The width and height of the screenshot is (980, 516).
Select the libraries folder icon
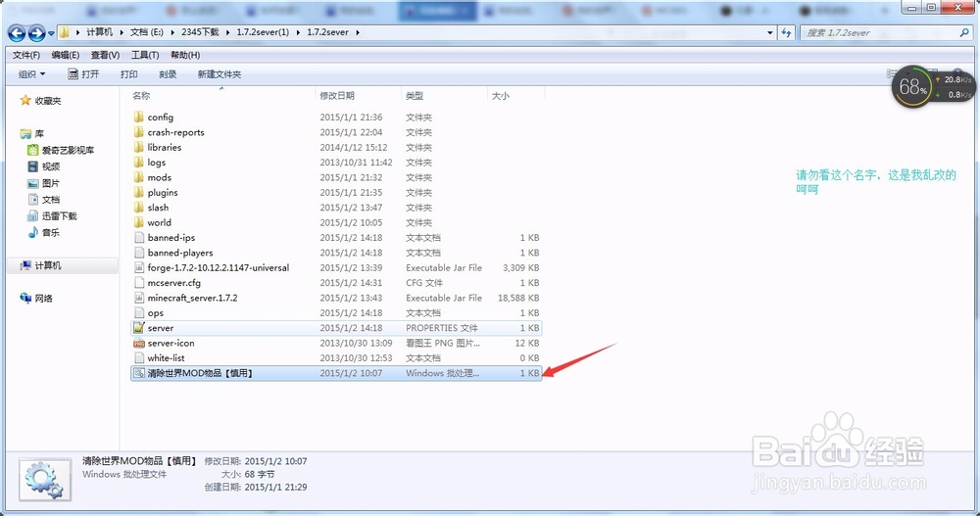(x=139, y=147)
